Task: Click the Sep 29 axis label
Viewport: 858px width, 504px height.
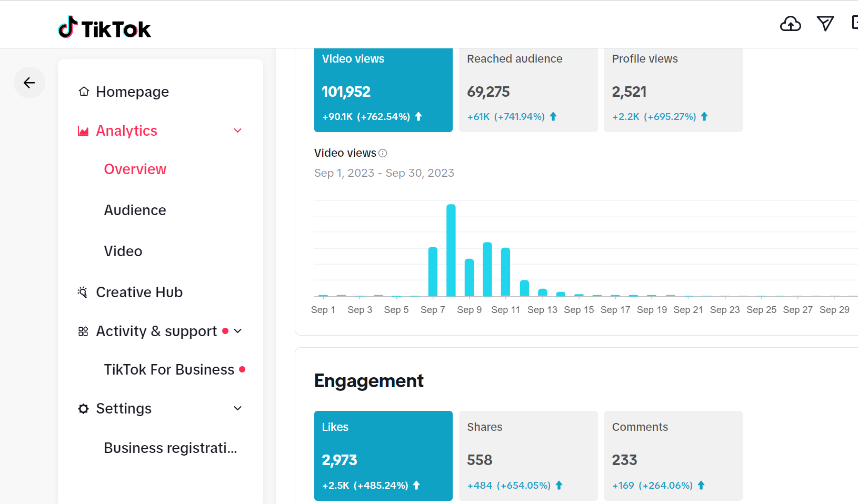Action: tap(834, 310)
